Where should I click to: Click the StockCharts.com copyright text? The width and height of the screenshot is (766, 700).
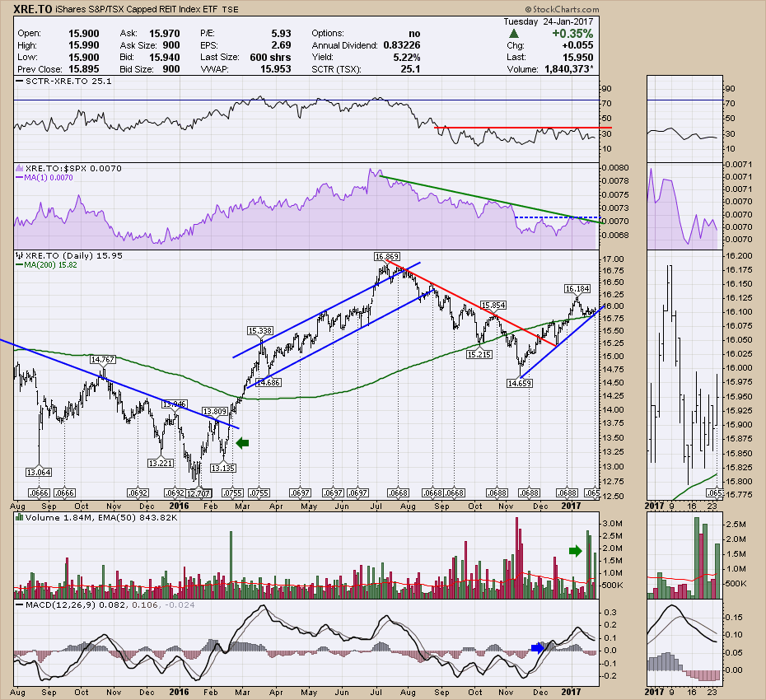click(563, 9)
